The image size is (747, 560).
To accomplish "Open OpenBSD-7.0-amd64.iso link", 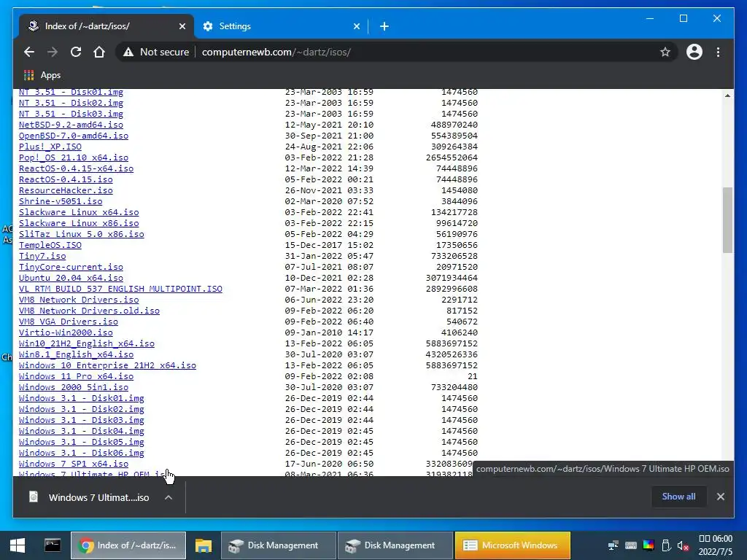I will (x=74, y=136).
